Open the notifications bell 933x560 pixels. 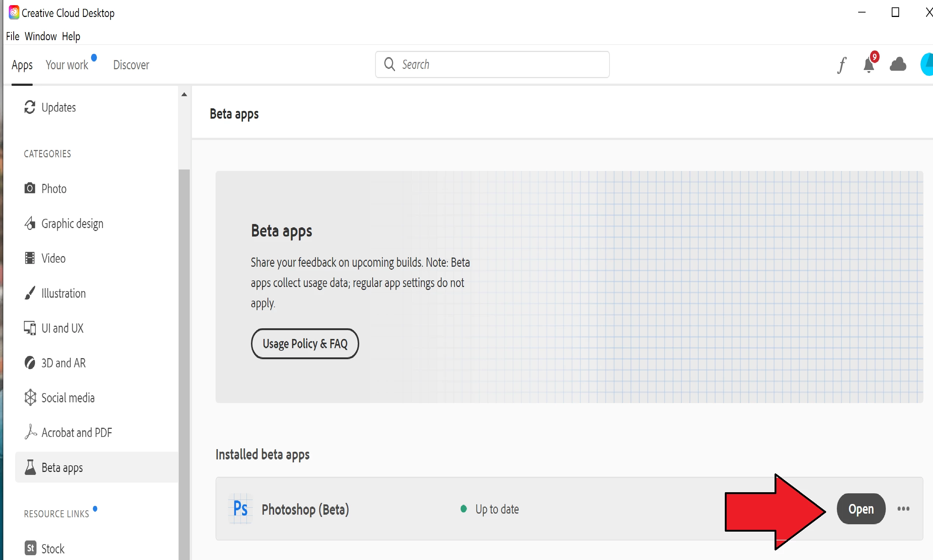click(x=869, y=65)
